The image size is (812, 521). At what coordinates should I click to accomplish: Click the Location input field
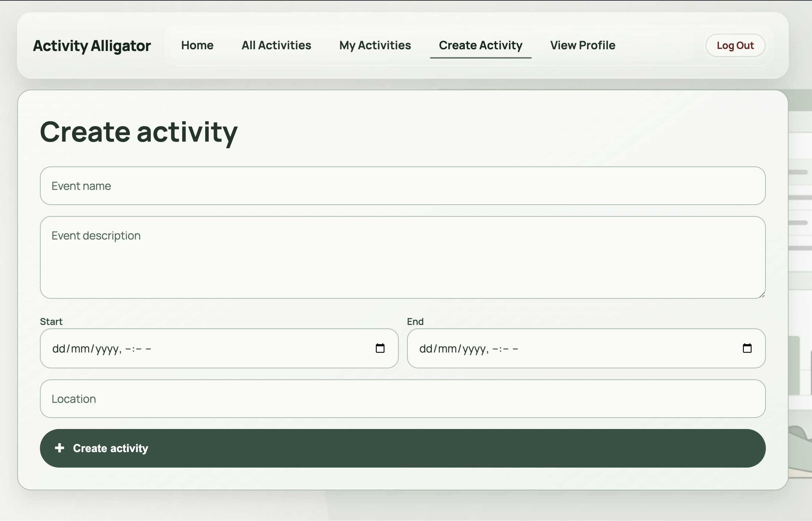tap(403, 399)
